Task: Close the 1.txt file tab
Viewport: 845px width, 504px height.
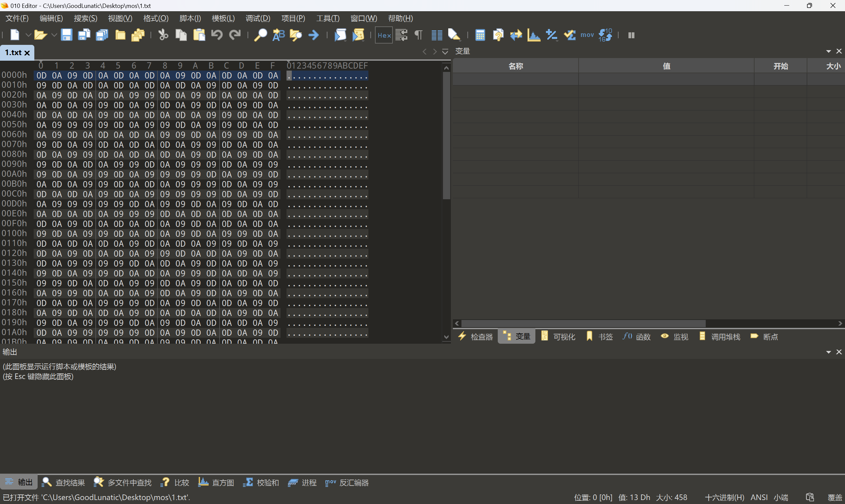Action: pos(27,53)
